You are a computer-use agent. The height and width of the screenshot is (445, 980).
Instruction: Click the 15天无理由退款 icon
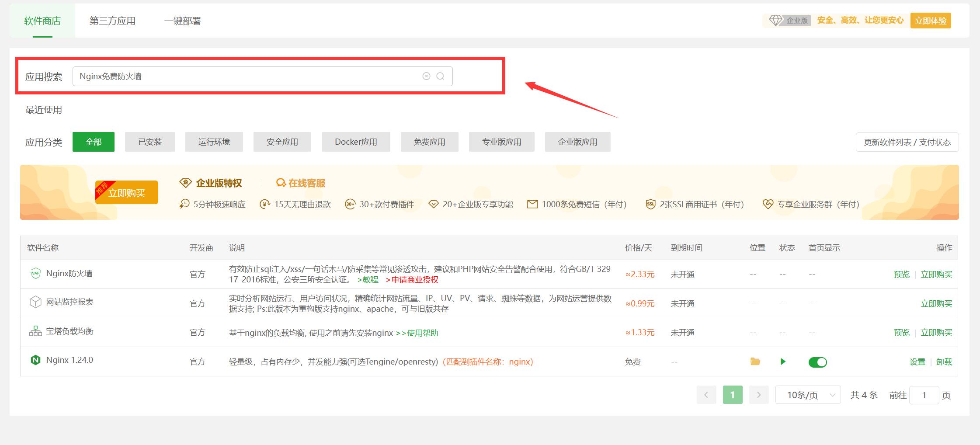265,204
